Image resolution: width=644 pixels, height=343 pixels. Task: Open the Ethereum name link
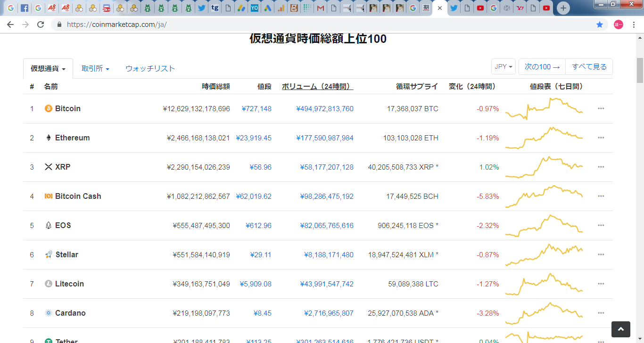(72, 138)
